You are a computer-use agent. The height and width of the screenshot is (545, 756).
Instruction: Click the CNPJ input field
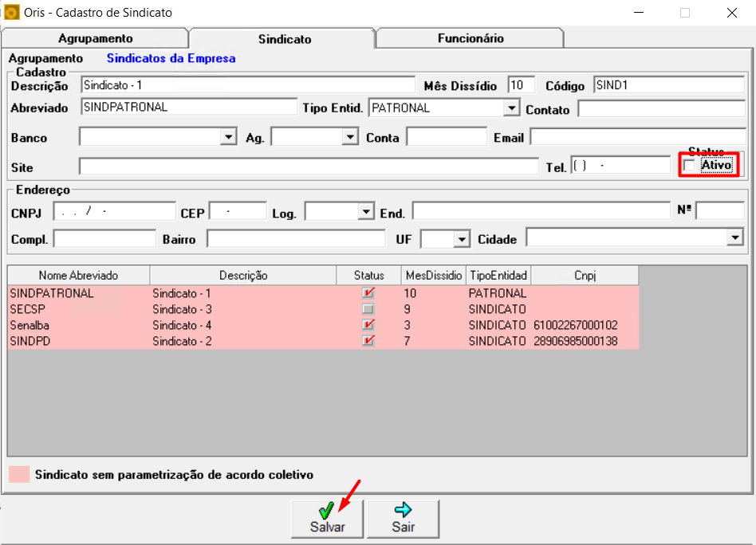pos(114,212)
